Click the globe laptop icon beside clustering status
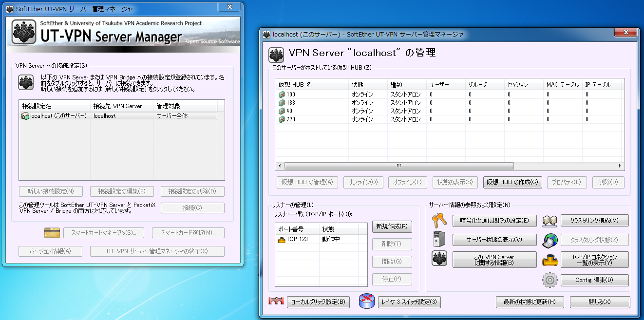 tap(549, 240)
